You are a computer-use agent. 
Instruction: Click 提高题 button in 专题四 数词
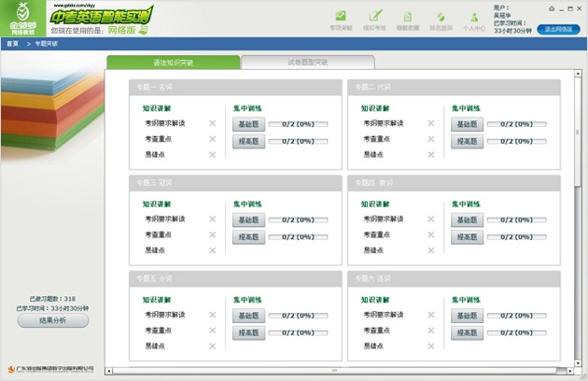[468, 237]
